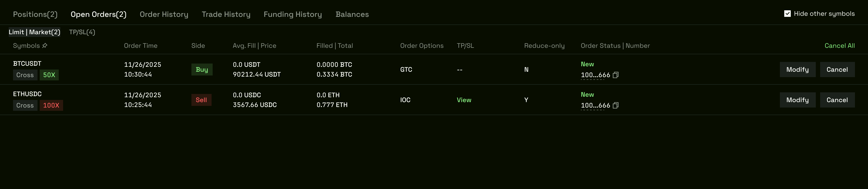
Task: Copy the BTCUSDT order number
Action: [x=615, y=75]
